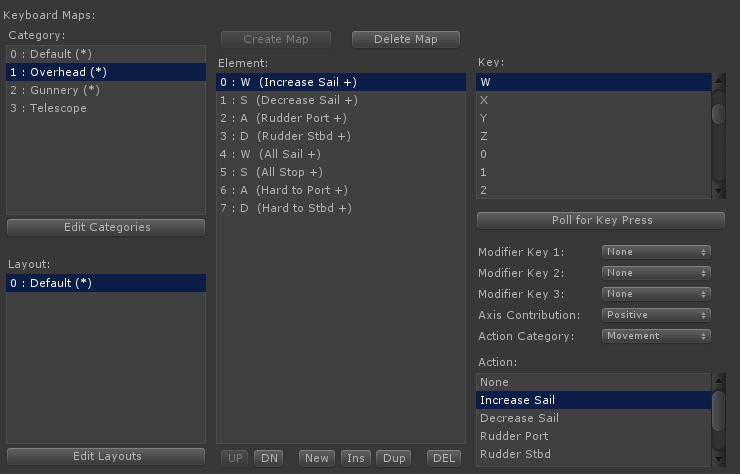Open Edit Categories
This screenshot has height=474, width=740.
[x=106, y=228]
